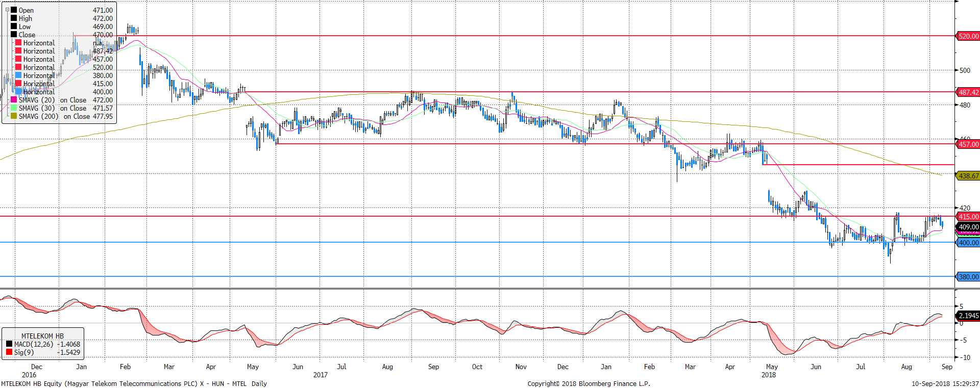Image resolution: width=980 pixels, height=388 pixels.
Task: Click the 409.00 black last price tag
Action: tap(968, 227)
